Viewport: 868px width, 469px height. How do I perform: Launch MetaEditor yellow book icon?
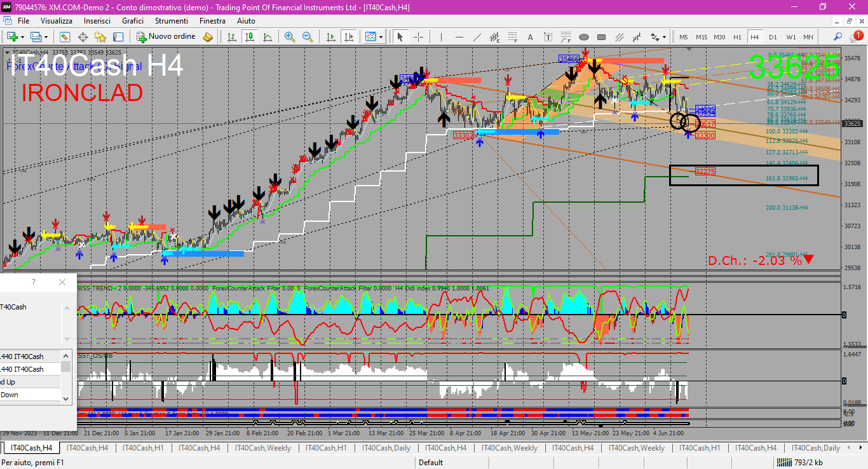point(208,37)
